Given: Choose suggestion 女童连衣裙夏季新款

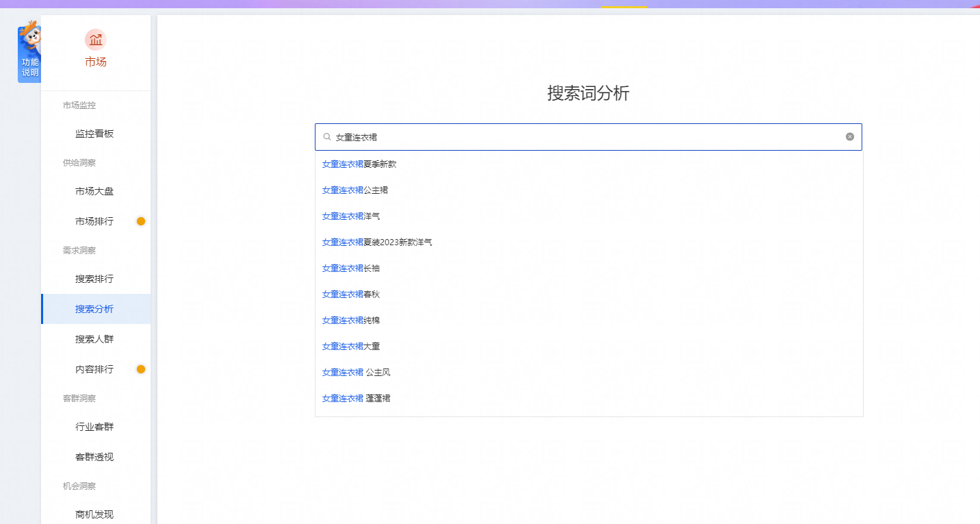Looking at the screenshot, I should pyautogui.click(x=359, y=164).
